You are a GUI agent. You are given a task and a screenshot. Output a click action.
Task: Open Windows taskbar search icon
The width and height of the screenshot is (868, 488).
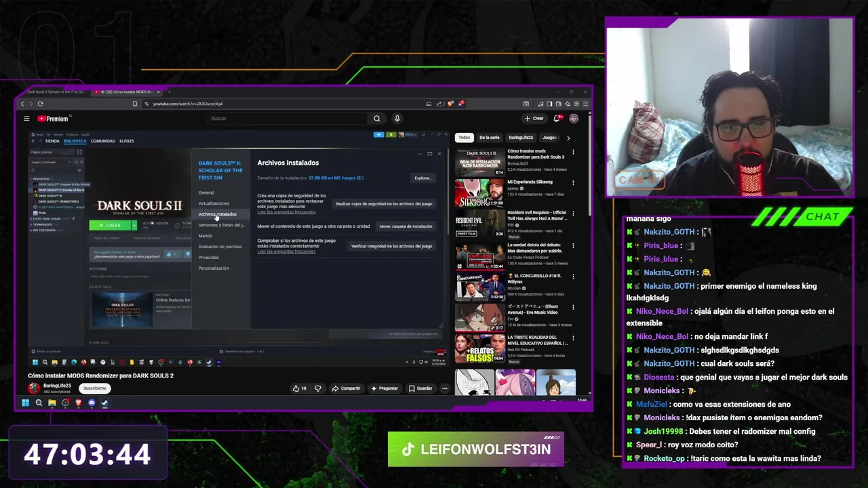coord(39,403)
